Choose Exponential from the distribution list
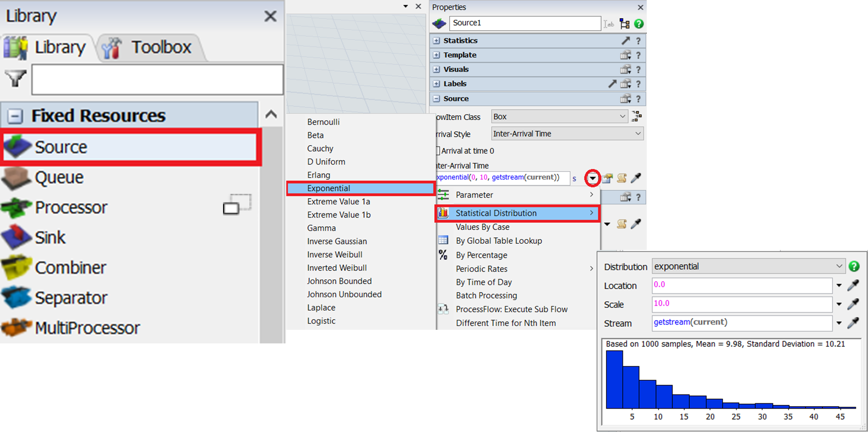The width and height of the screenshot is (868, 432). pyautogui.click(x=329, y=188)
